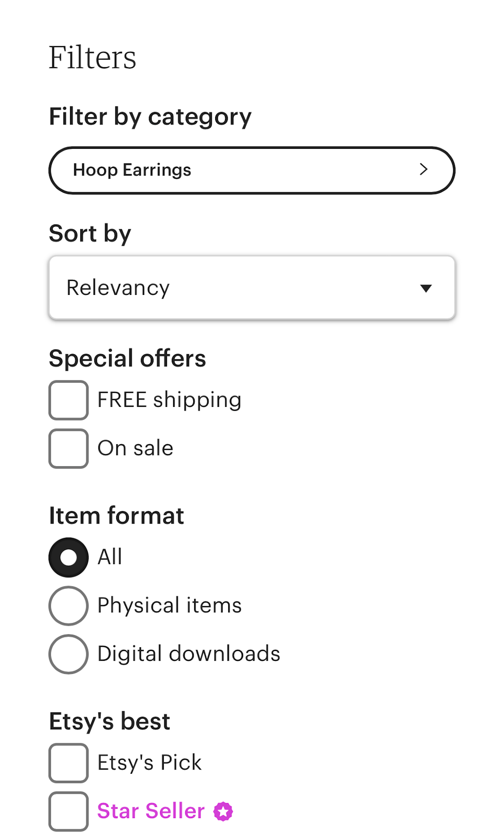Enable the Star Seller filter
Viewport: 504px width, 840px height.
coord(68,812)
